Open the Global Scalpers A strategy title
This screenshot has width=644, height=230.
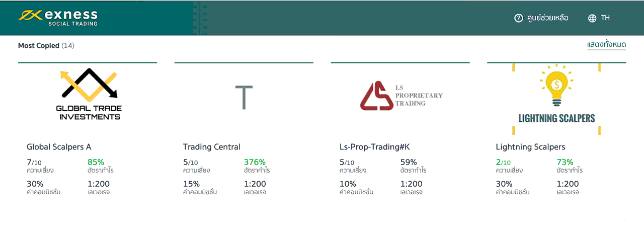59,147
